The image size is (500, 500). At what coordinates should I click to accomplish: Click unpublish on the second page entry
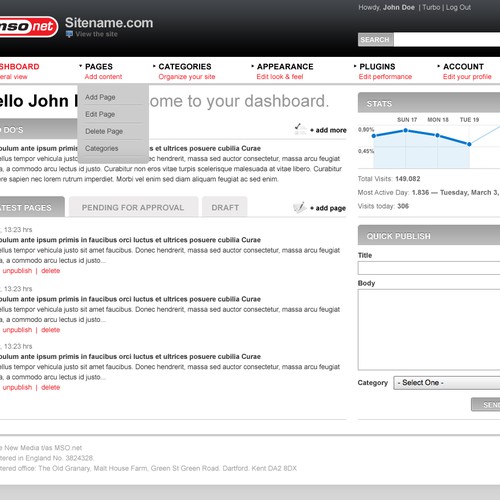tap(17, 329)
